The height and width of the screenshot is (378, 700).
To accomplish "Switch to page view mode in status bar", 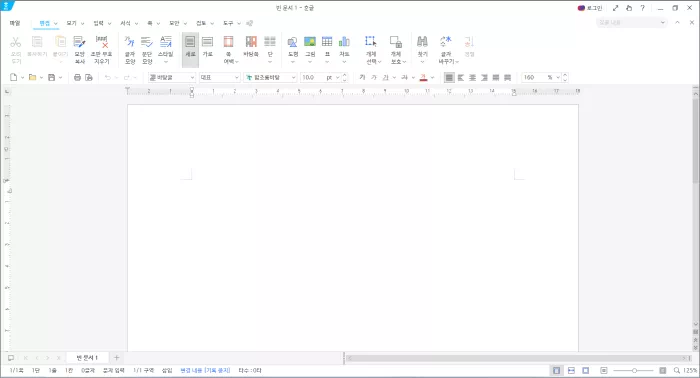I will click(556, 370).
